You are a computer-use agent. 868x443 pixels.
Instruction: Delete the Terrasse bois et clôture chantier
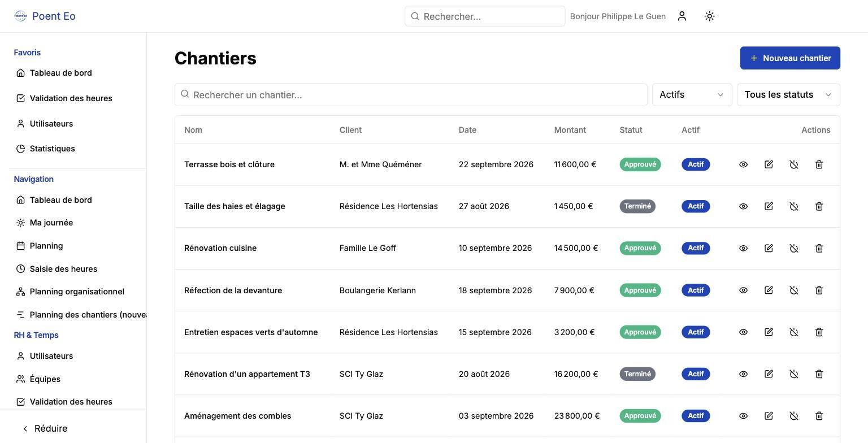click(819, 164)
